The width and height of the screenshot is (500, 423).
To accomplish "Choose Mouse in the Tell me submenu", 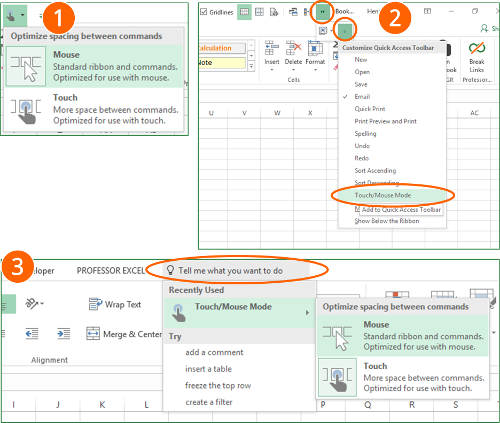I will pos(403,336).
